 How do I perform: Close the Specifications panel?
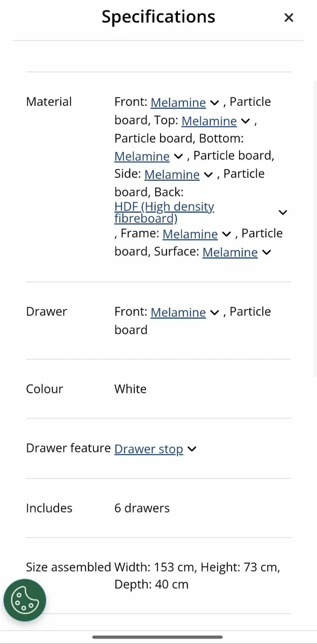[x=289, y=18]
